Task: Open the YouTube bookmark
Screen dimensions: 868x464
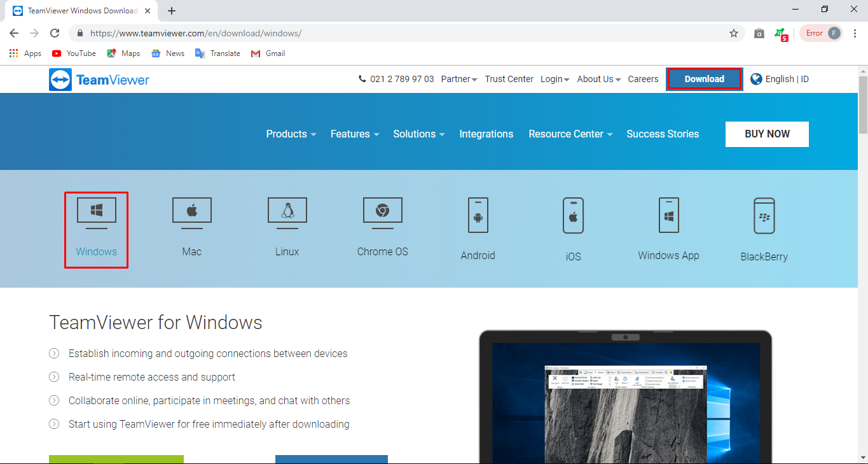Action: 74,53
